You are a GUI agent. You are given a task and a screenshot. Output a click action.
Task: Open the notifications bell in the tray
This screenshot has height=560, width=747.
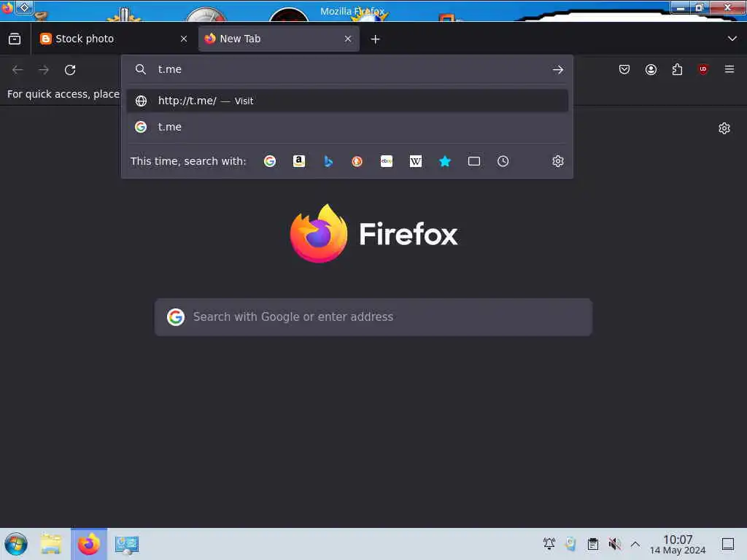549,544
